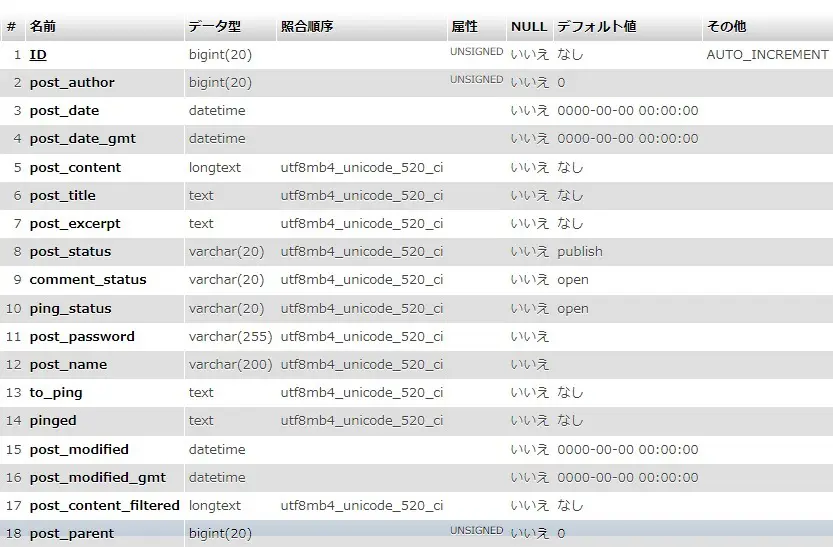
Task: Click the 名前 column header
Action: (43, 26)
